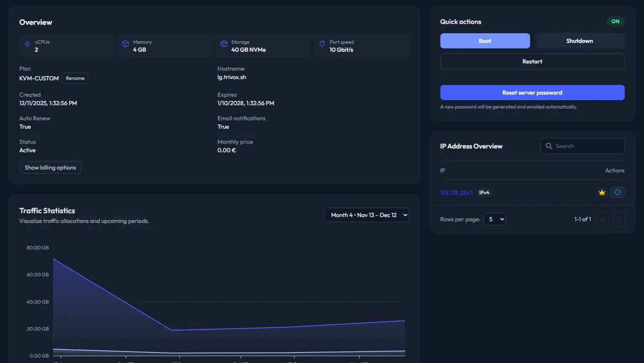Click the primary IP crown icon
The height and width of the screenshot is (363, 644).
[602, 192]
